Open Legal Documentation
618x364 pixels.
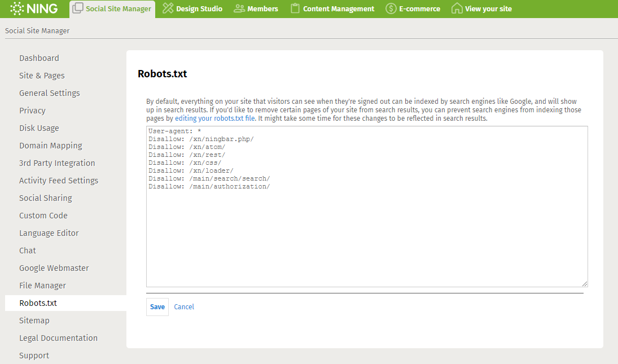click(x=58, y=338)
